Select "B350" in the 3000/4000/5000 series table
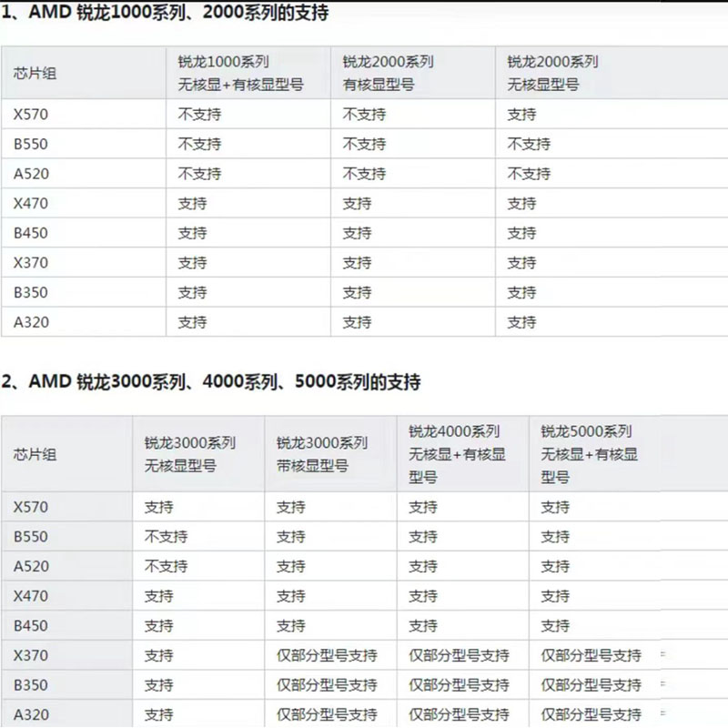This screenshot has height=728, width=728. (31, 685)
